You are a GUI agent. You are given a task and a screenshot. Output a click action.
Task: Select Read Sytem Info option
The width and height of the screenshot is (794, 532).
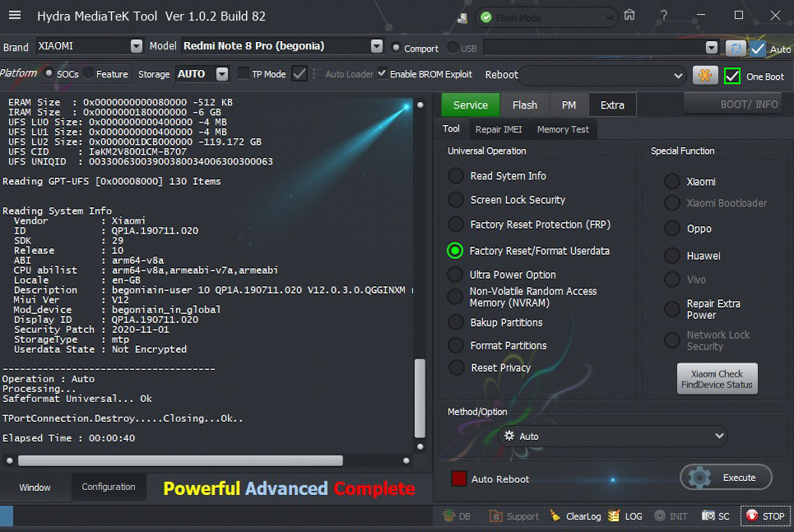pyautogui.click(x=456, y=176)
